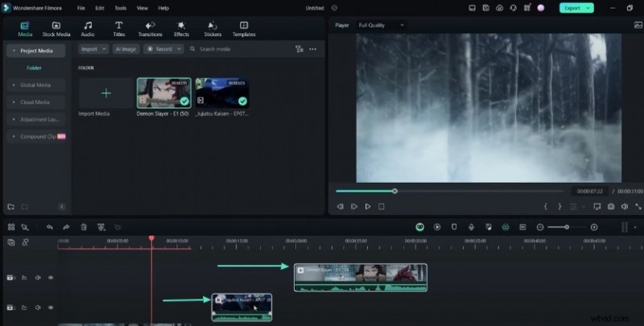Switch to the Transitions tab
Viewport: 644px width, 326px height.
[x=150, y=29]
